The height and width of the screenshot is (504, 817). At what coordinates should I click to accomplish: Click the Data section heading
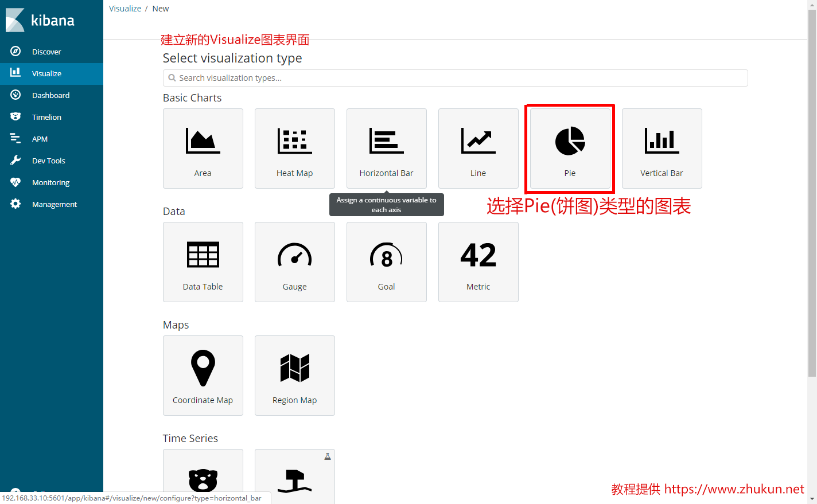174,212
